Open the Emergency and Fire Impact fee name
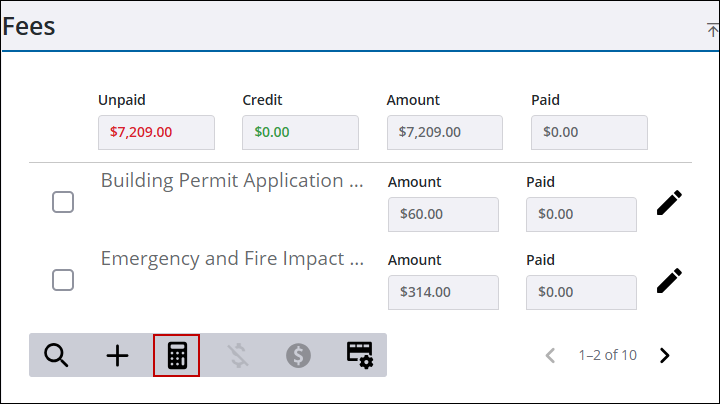Image resolution: width=720 pixels, height=404 pixels. point(231,259)
